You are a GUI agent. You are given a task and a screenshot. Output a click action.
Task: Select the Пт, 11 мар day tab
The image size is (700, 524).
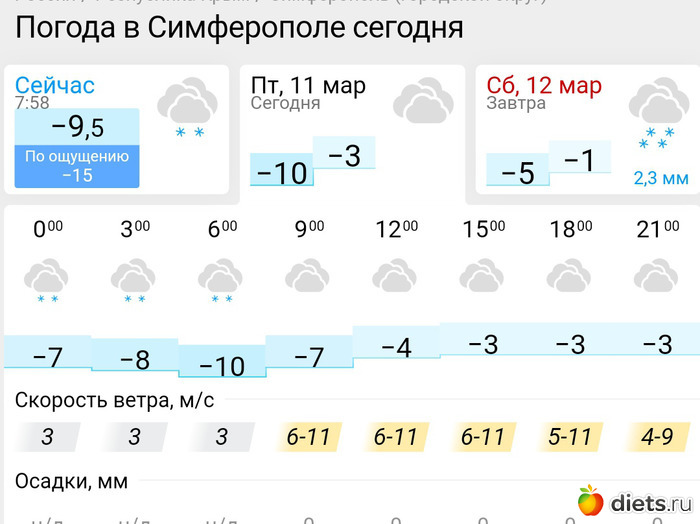tap(308, 86)
